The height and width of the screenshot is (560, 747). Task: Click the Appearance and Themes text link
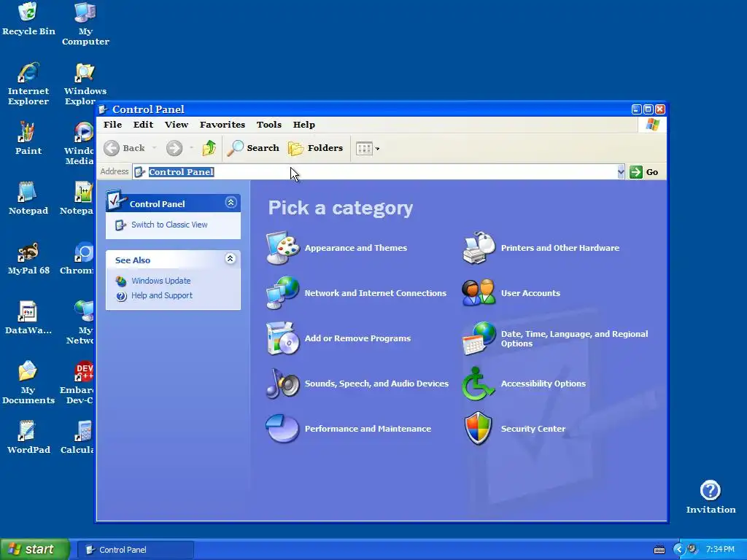(356, 248)
